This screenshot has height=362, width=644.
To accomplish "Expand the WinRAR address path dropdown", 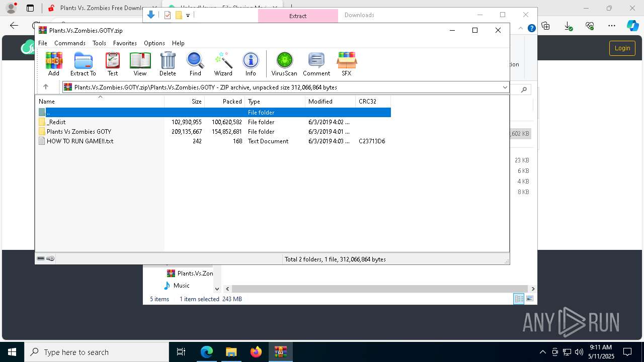I will click(x=505, y=87).
